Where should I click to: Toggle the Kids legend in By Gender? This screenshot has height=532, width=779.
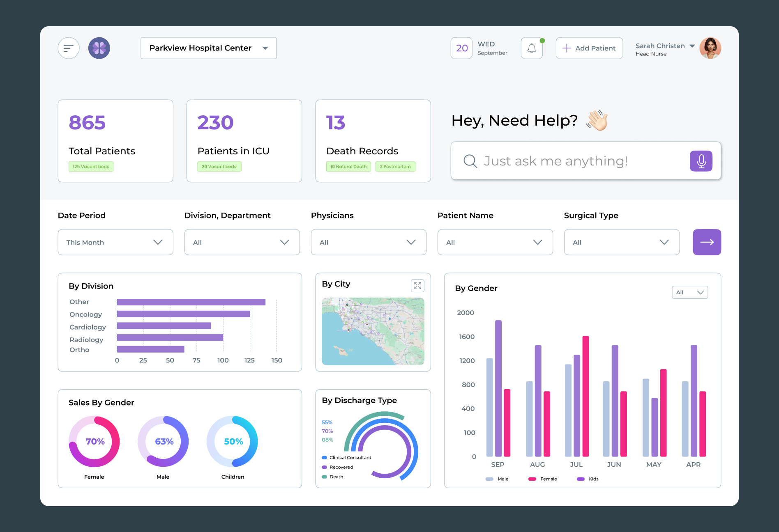pos(588,479)
